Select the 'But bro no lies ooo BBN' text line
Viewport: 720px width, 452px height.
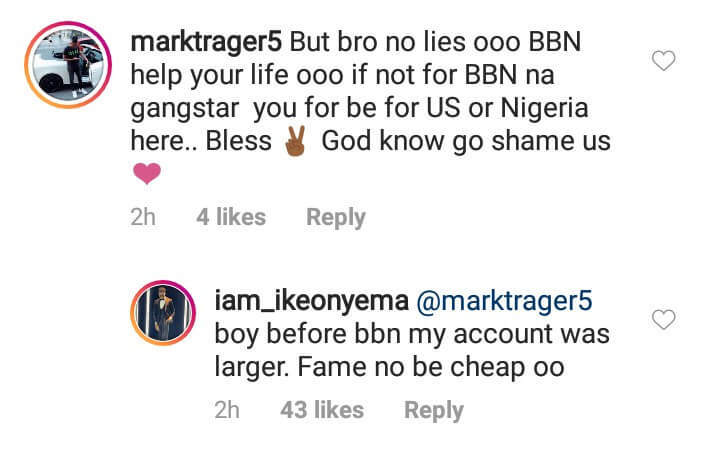(435, 42)
